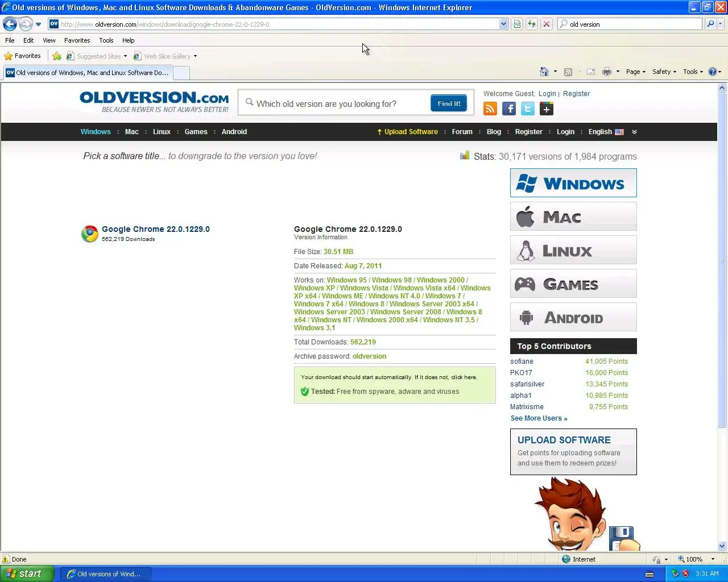The width and height of the screenshot is (728, 582).
Task: Open the Forum link in nav bar
Action: [x=462, y=132]
